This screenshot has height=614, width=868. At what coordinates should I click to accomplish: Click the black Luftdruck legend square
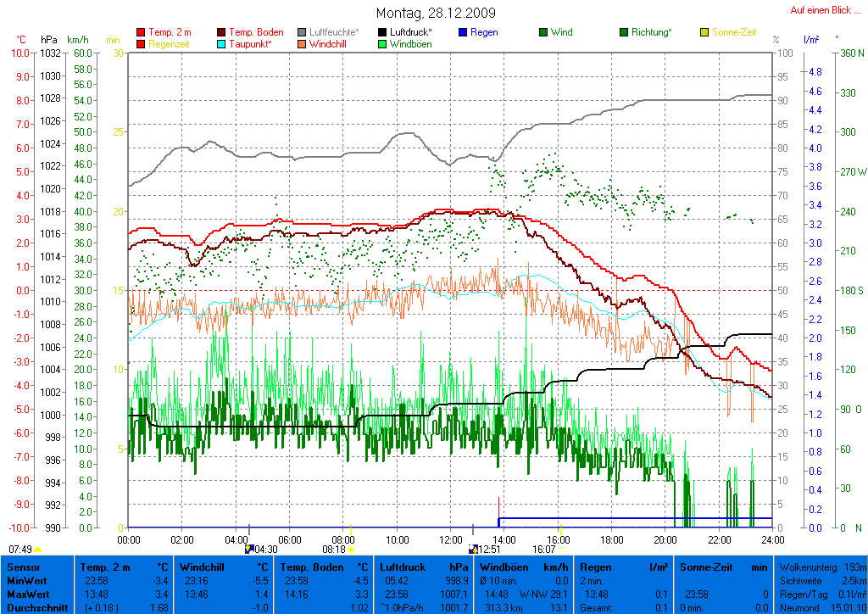(382, 32)
